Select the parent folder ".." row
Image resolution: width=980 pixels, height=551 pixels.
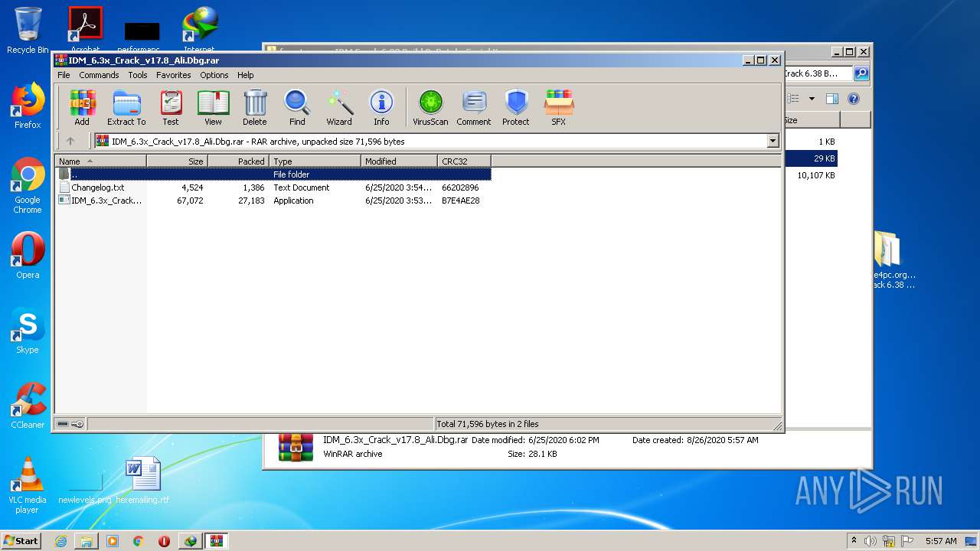[273, 174]
